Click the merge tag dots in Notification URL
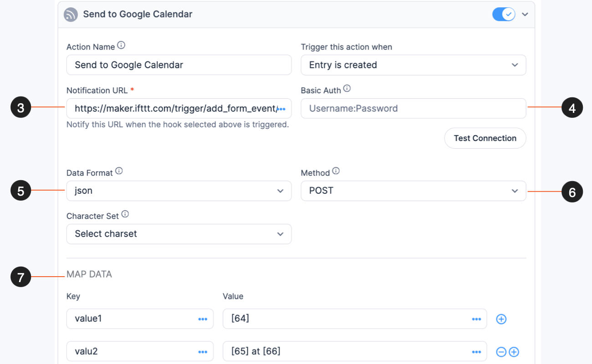592x364 pixels. 281,109
